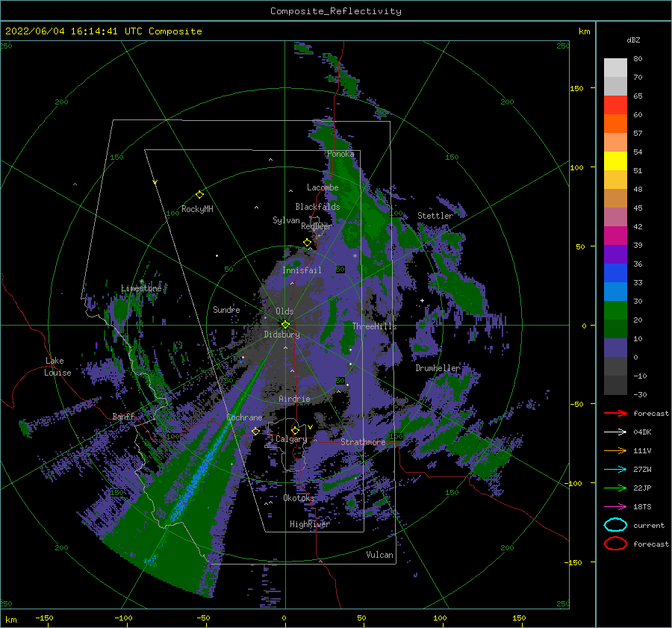672x628 pixels.
Task: Click the red 60 dBZ color swatch
Action: [x=615, y=105]
